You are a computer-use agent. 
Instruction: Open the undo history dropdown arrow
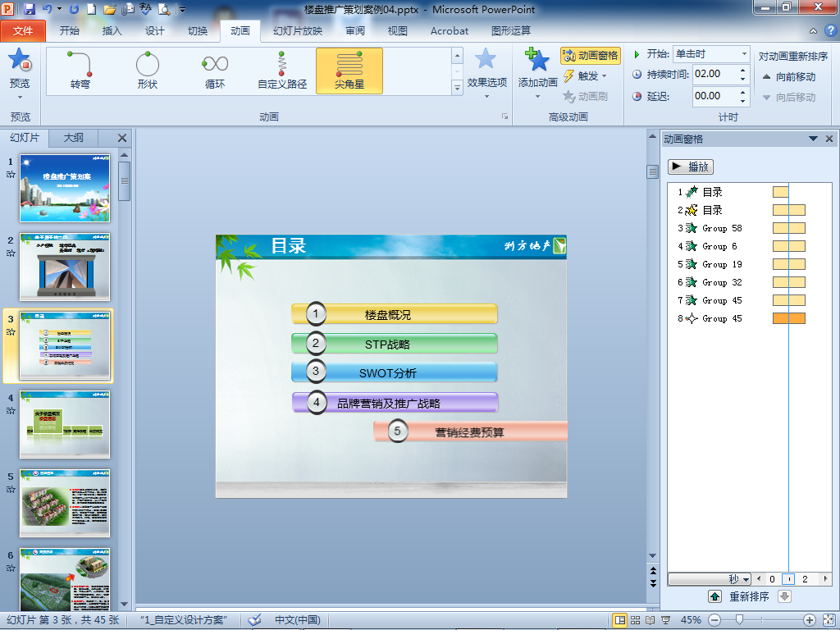[59, 9]
